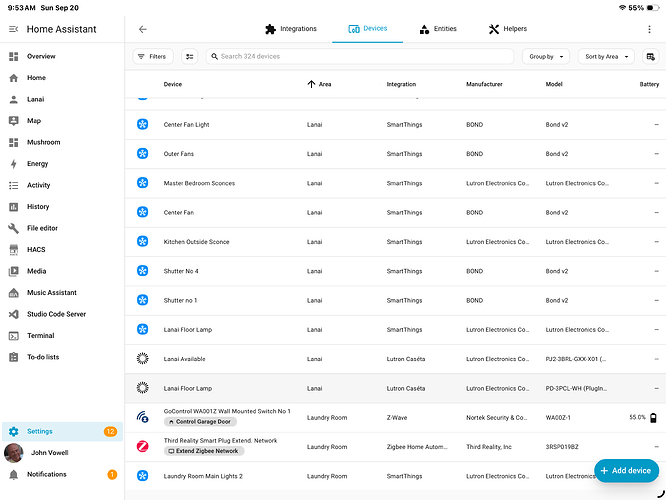Image resolution: width=666 pixels, height=500 pixels.
Task: Collapse the sidebar with the hamburger icon
Action: [x=14, y=29]
